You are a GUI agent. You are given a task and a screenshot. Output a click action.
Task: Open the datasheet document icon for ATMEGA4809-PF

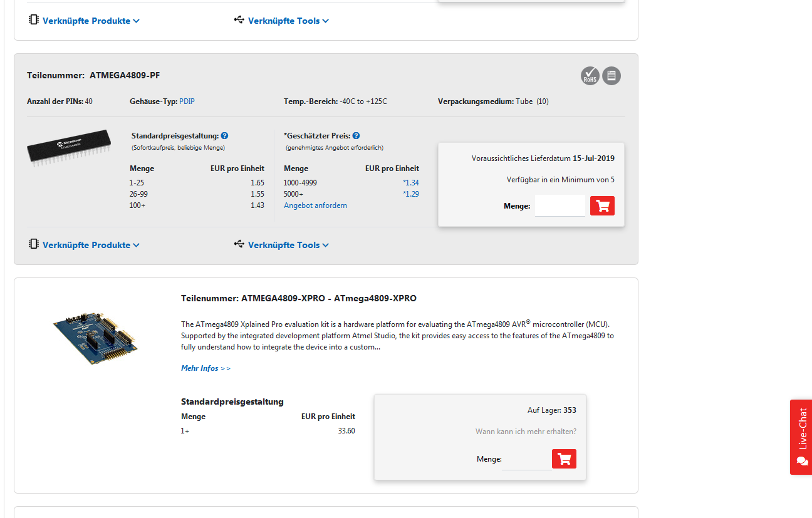(612, 76)
